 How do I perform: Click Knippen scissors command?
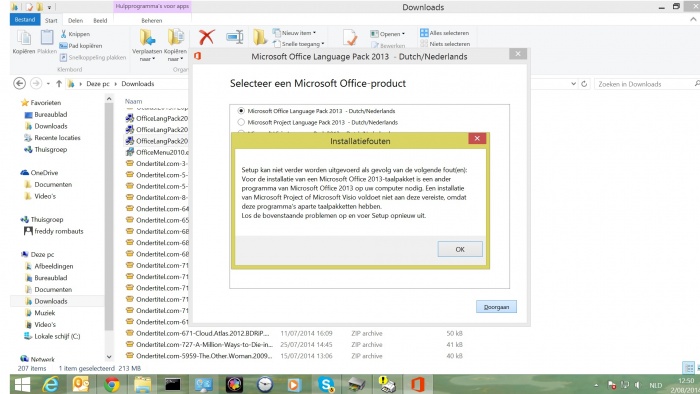[75, 34]
